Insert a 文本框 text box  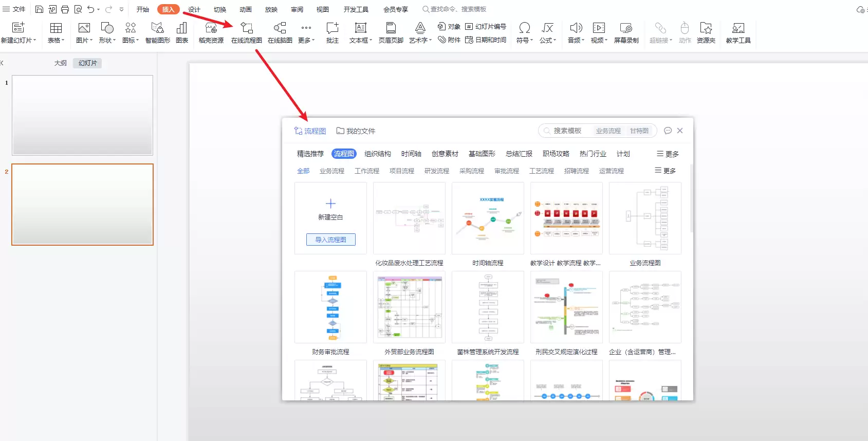361,33
